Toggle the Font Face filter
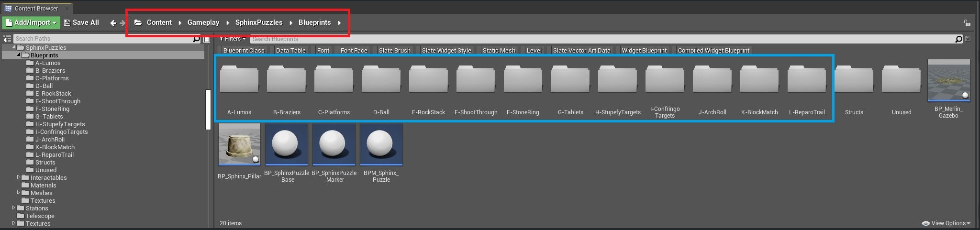 pyautogui.click(x=354, y=50)
